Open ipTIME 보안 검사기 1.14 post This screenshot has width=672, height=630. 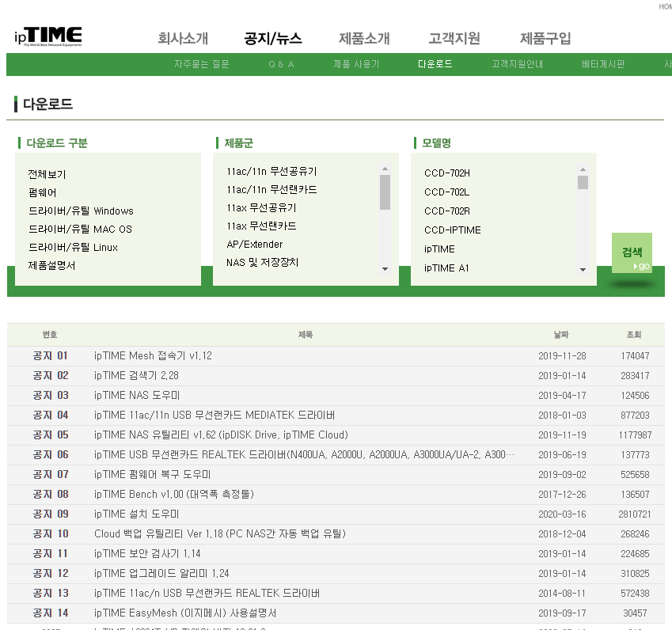pos(147,553)
